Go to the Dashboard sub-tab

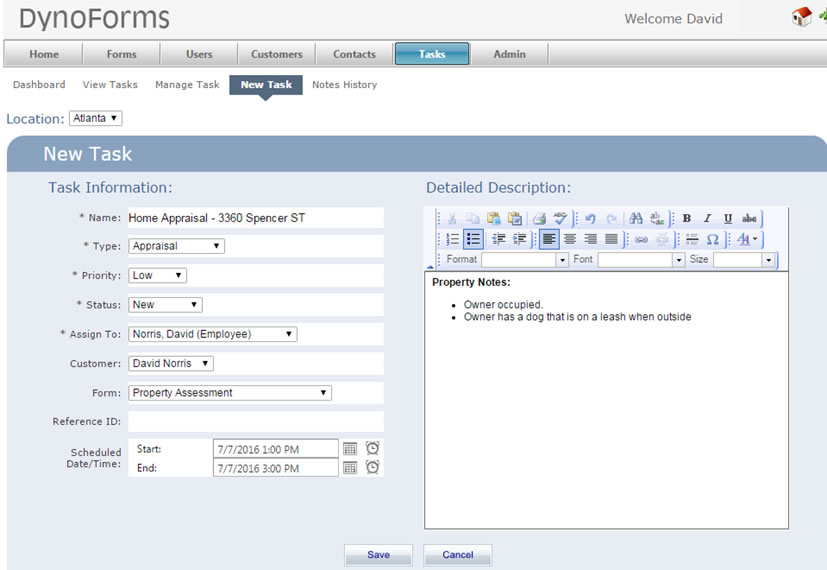click(x=39, y=84)
